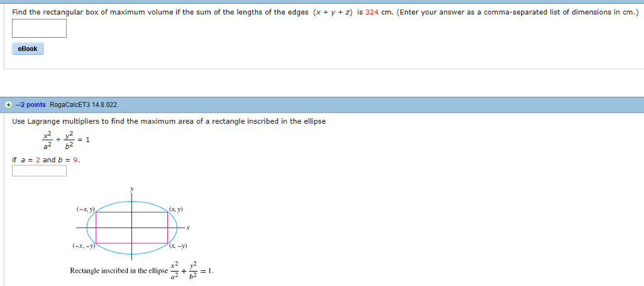This screenshot has height=286, width=644.
Task: Click the ellipse maximum area answer field
Action: click(x=39, y=171)
